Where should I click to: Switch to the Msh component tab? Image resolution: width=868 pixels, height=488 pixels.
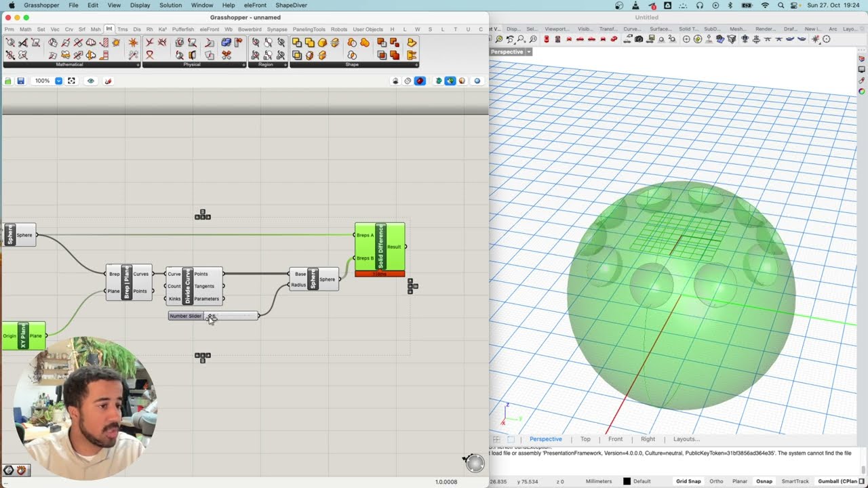96,29
